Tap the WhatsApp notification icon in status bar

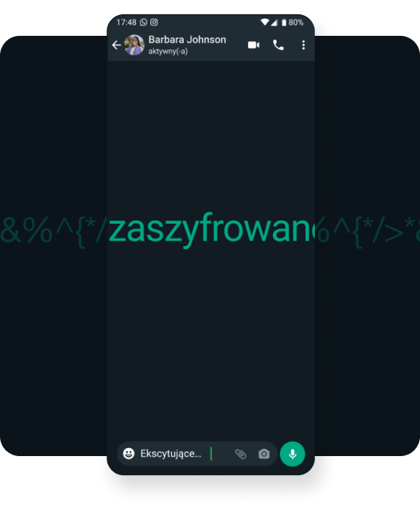143,22
